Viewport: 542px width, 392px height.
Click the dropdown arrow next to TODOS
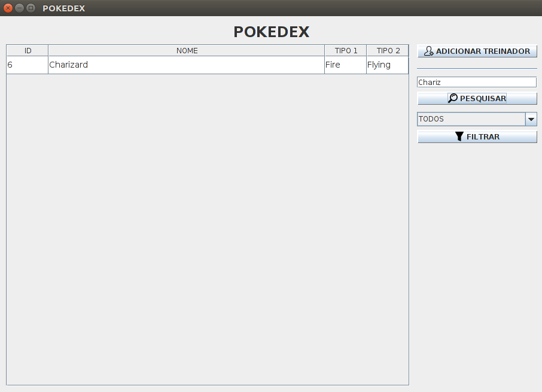531,119
